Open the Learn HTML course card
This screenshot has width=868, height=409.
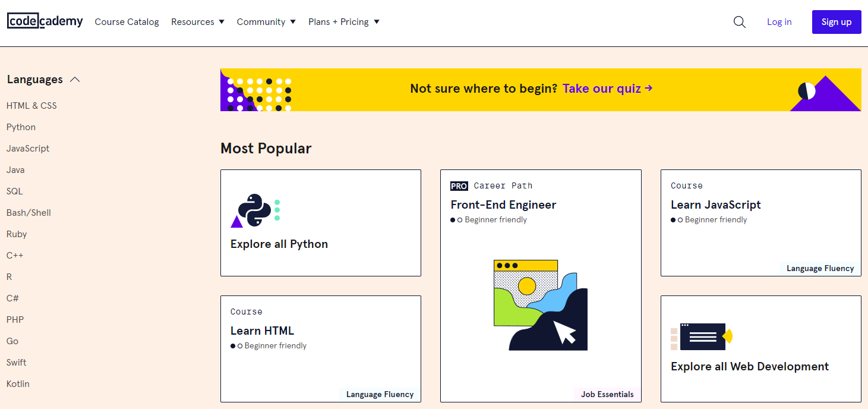pyautogui.click(x=321, y=349)
